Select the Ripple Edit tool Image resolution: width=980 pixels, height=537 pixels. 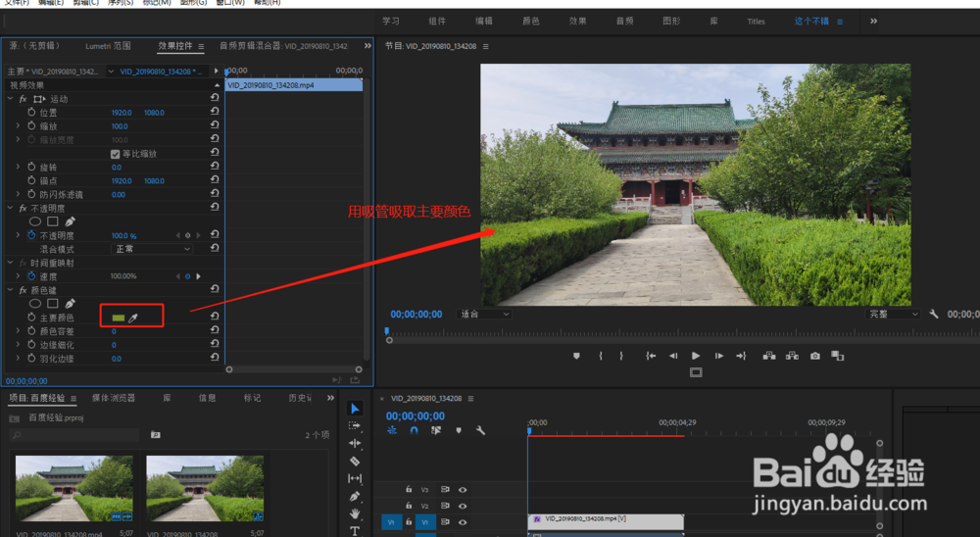click(x=355, y=443)
